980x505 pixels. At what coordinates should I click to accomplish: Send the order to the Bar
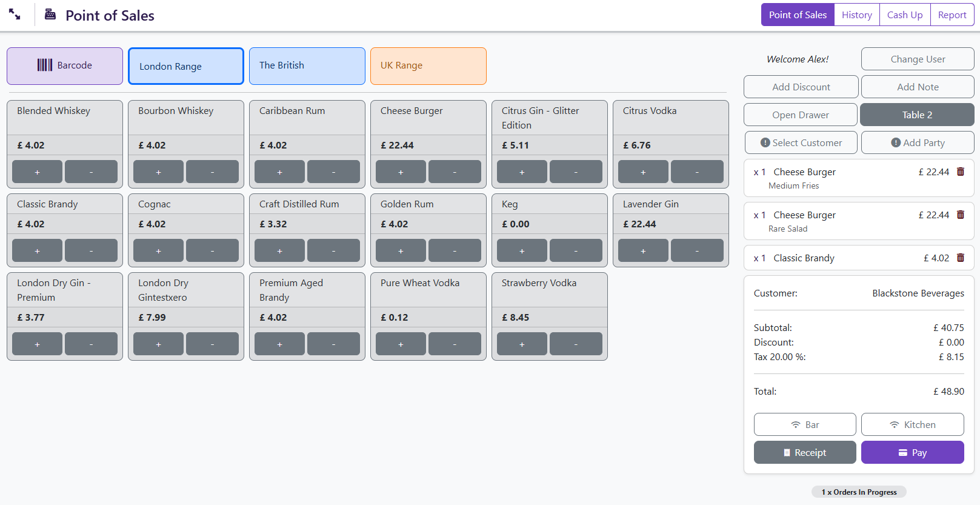tap(804, 424)
